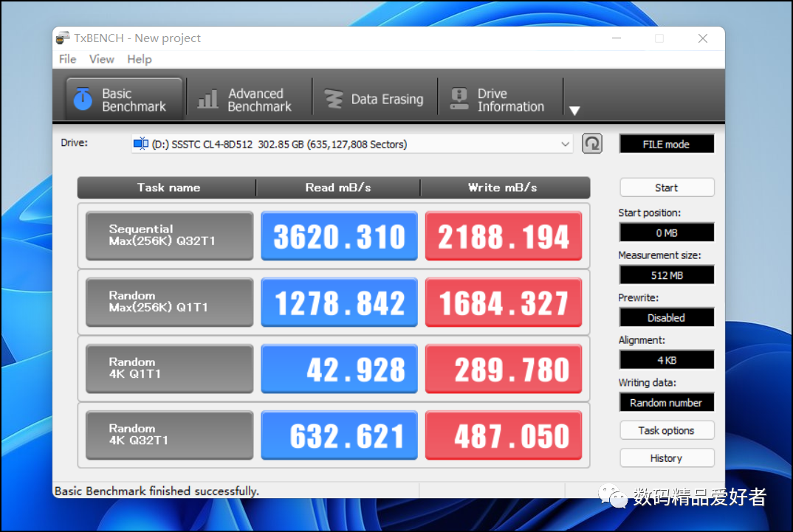Select the 632.621 read result
Viewport: 793px width, 532px height.
pos(340,435)
